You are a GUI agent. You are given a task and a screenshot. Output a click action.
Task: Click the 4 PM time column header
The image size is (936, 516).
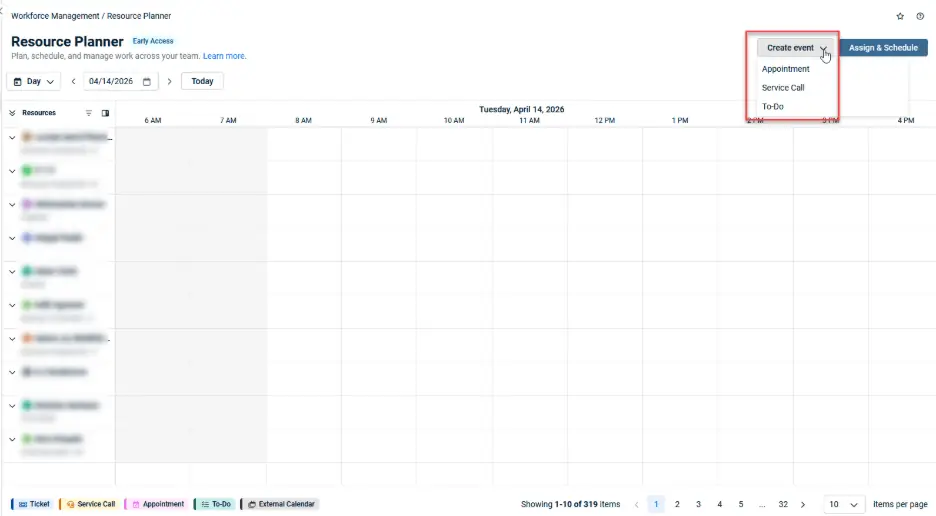[906, 121]
